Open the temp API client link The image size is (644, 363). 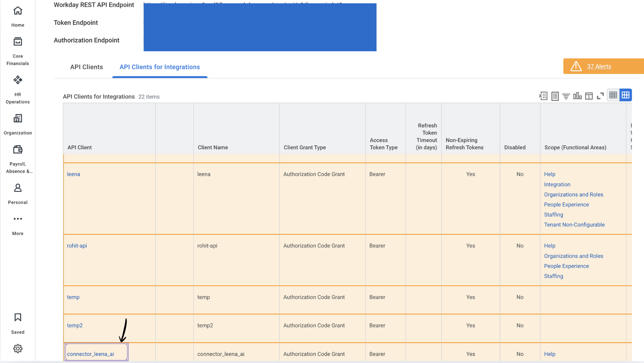tap(73, 297)
